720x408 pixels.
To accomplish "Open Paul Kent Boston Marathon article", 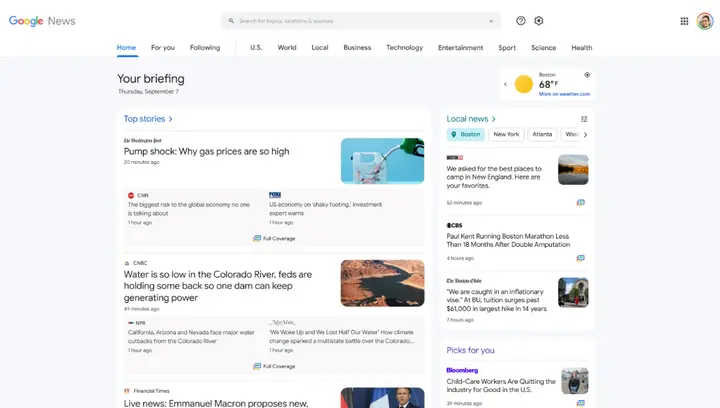I will click(508, 240).
